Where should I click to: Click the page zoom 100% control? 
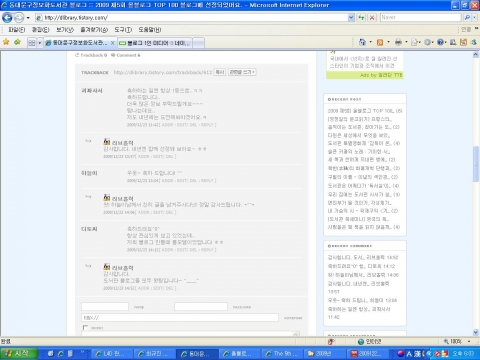click(x=456, y=341)
